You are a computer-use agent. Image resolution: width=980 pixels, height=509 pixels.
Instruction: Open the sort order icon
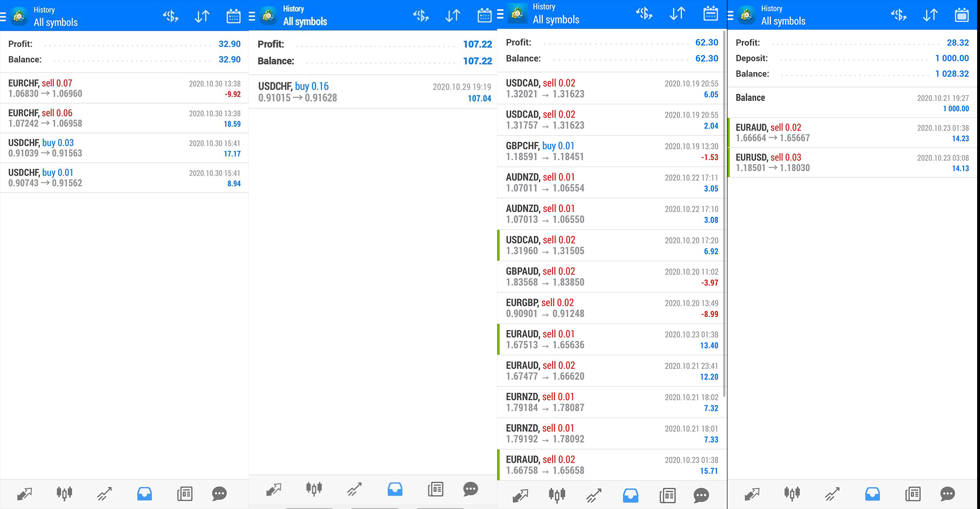202,16
